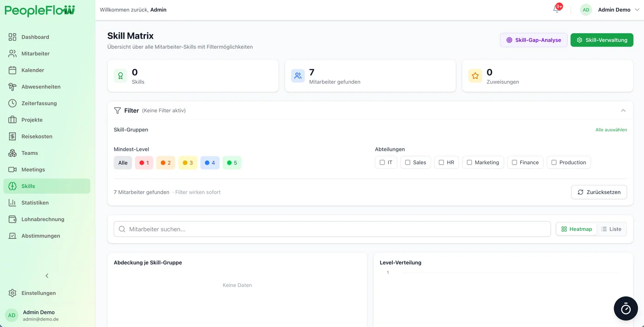
Task: Open Dashboard from the sidebar
Action: [46, 37]
